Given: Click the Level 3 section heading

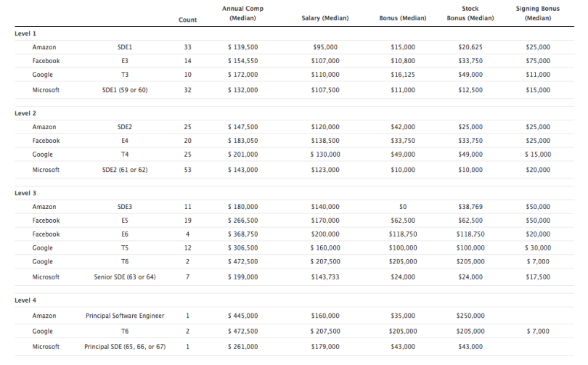Looking at the screenshot, I should click(x=25, y=194).
